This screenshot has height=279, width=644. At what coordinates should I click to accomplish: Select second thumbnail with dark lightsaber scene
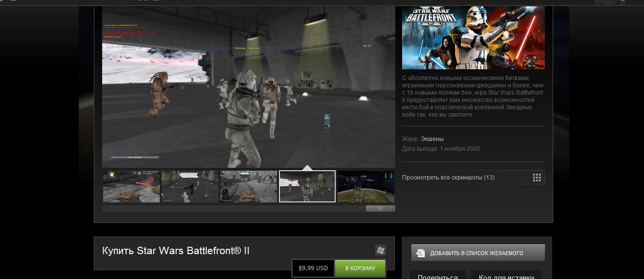click(190, 186)
